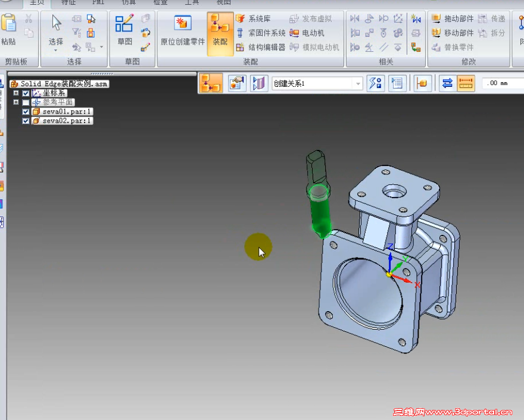Click the grip handle atop the tree panel
524x420 pixels.
pos(102,74)
